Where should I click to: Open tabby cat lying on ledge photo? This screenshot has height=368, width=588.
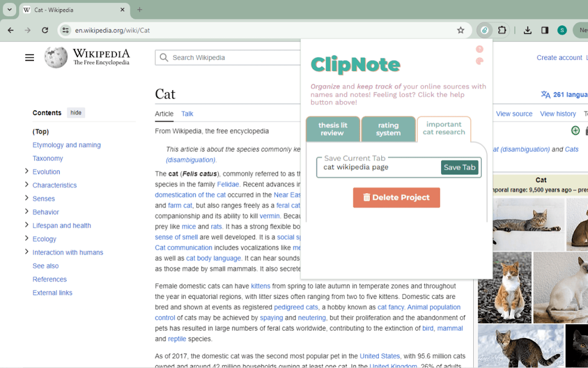(528, 224)
